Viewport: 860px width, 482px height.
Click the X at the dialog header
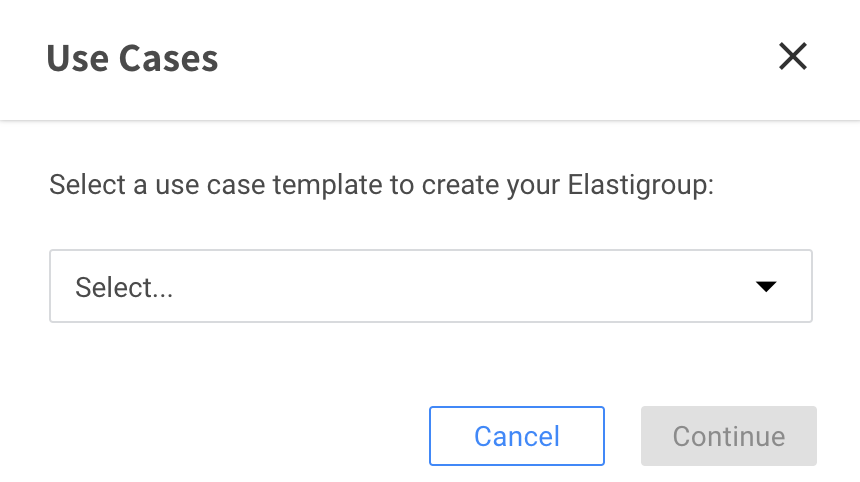tap(792, 57)
